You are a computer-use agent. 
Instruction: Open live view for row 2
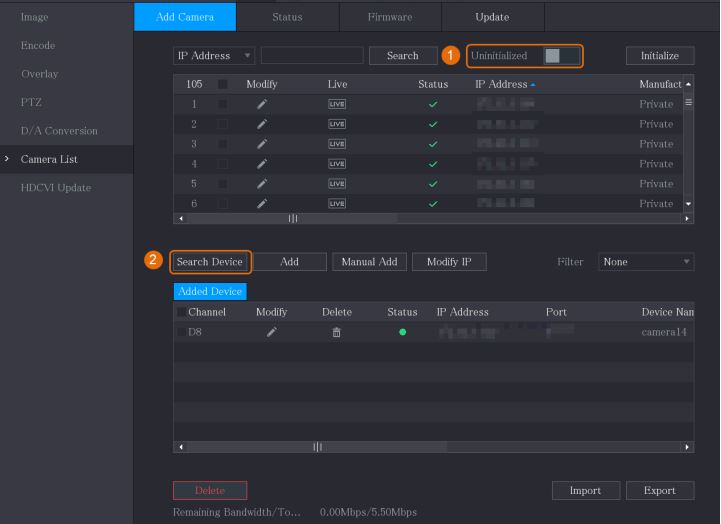(x=337, y=124)
